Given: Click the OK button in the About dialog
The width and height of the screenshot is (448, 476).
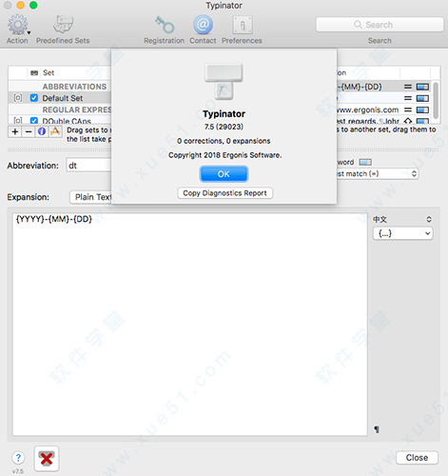Looking at the screenshot, I should coord(224,174).
